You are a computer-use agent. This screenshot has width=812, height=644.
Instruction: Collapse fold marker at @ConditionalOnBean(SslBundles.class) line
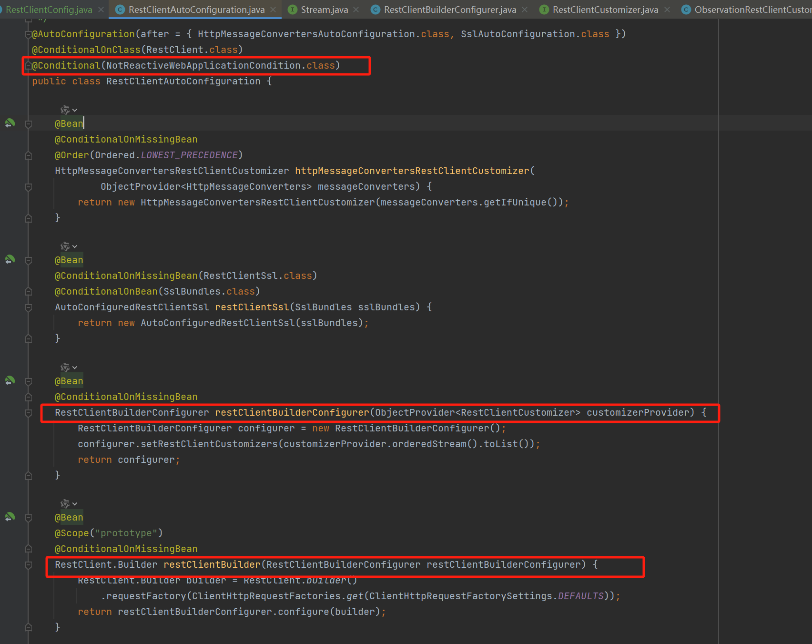28,292
